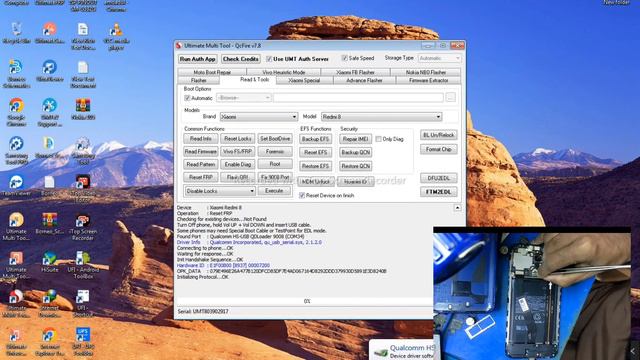Select the Read & Tools tab
This screenshot has height=360, width=640.
coord(254,80)
